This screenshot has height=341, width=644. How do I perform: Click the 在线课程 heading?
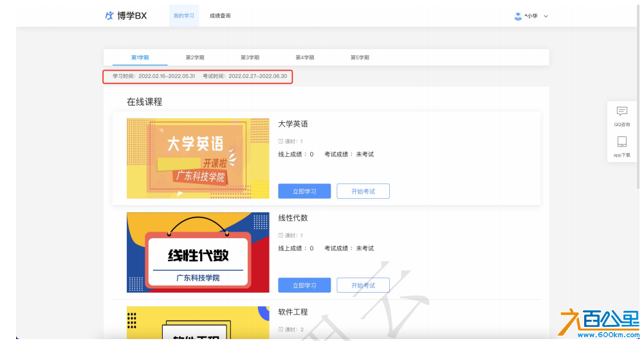coord(145,102)
